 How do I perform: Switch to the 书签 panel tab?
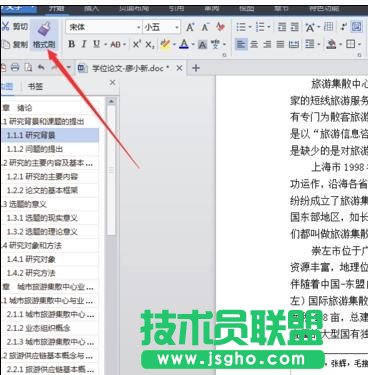tap(35, 87)
